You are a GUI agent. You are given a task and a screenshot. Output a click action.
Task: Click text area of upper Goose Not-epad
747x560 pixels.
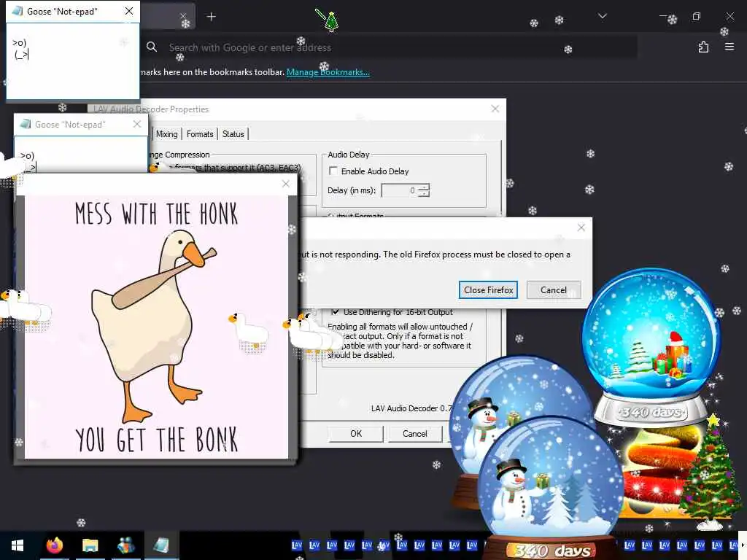[73, 61]
